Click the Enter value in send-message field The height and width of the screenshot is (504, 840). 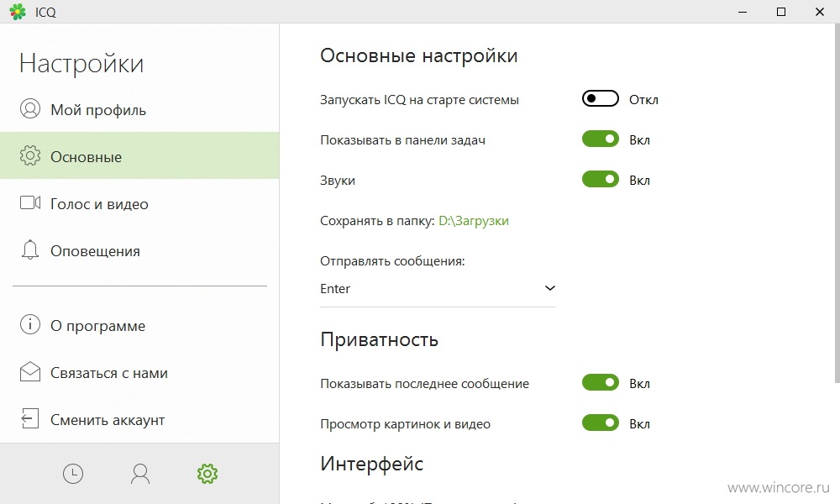[x=335, y=289]
